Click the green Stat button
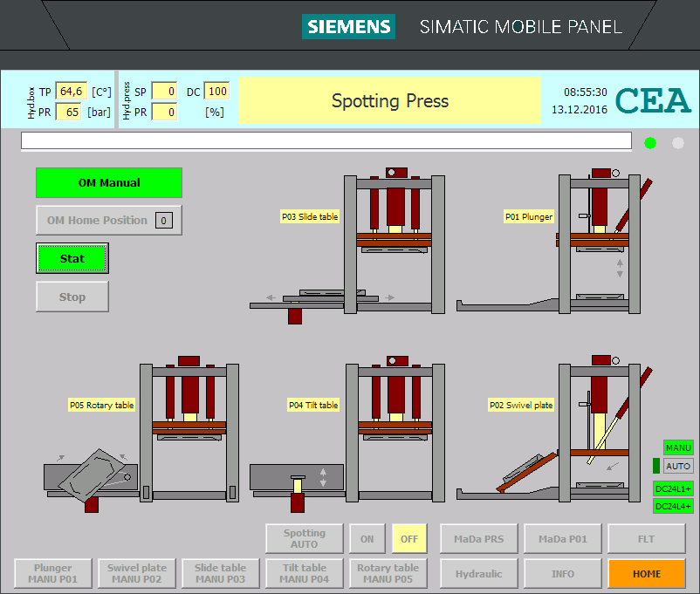The image size is (700, 594). [72, 258]
